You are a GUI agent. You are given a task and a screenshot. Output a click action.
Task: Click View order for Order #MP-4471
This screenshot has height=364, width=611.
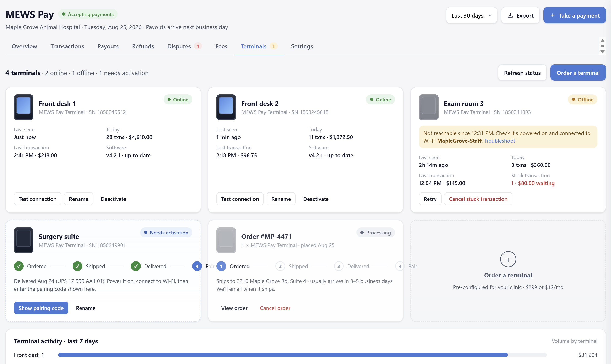tap(234, 308)
